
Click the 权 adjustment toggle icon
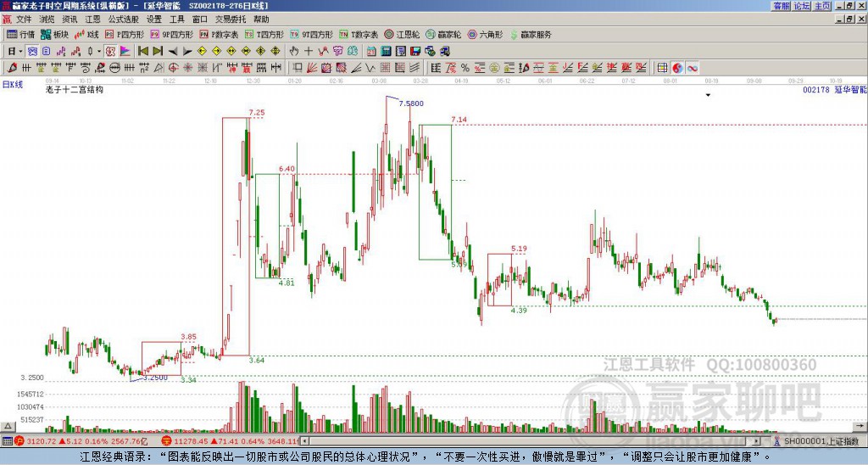pos(110,52)
